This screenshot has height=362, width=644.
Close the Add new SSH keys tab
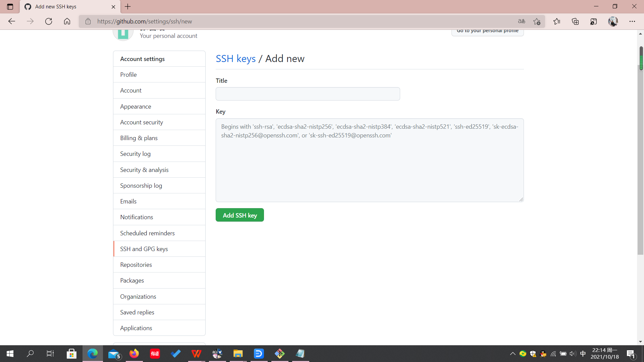[x=113, y=7]
